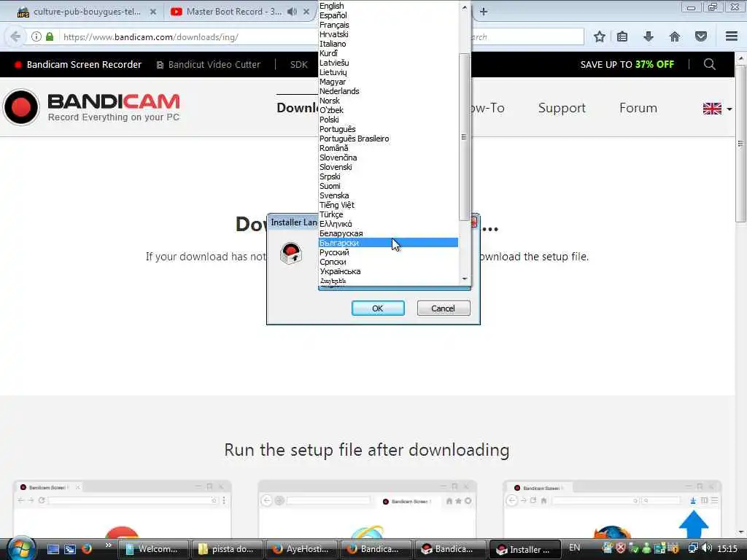The image size is (747, 560).
Task: Confirm installer language with OK
Action: coord(378,308)
